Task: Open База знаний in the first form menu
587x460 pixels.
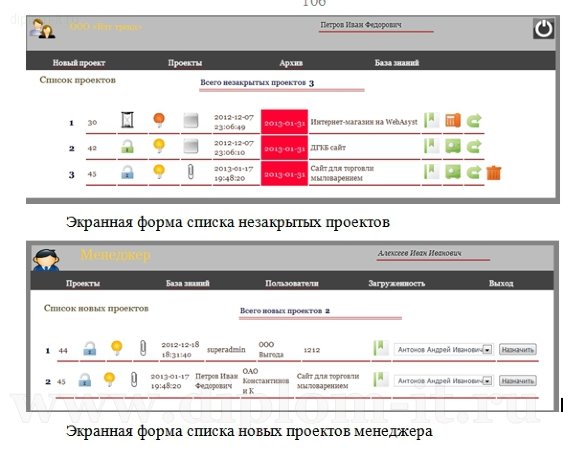Action: tap(397, 63)
